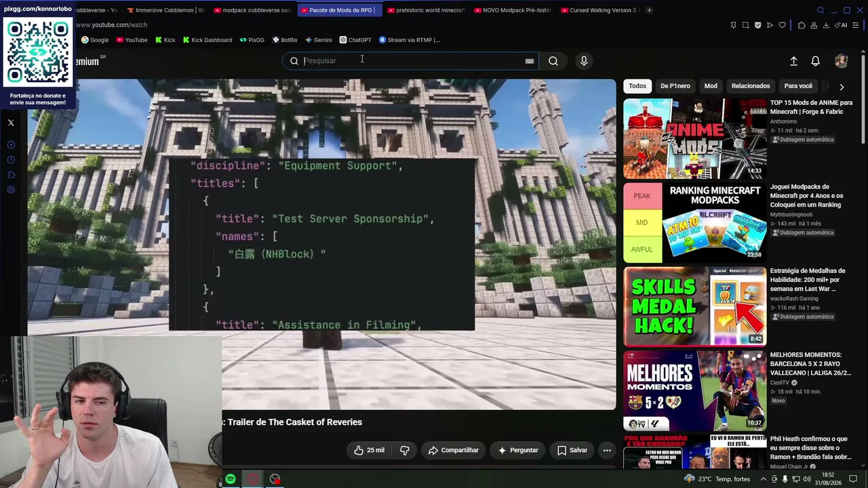Open the Google bookmark
This screenshot has width=868, height=488.
(95, 40)
